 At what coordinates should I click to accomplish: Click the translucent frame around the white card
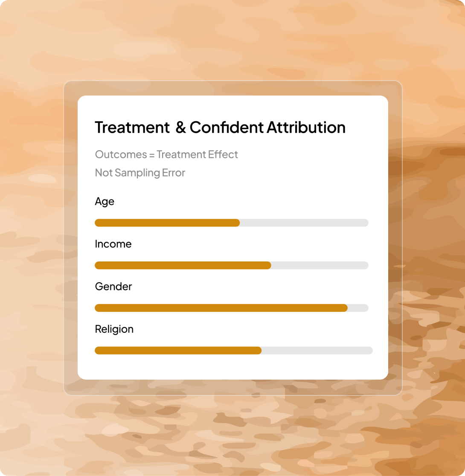coord(70,238)
